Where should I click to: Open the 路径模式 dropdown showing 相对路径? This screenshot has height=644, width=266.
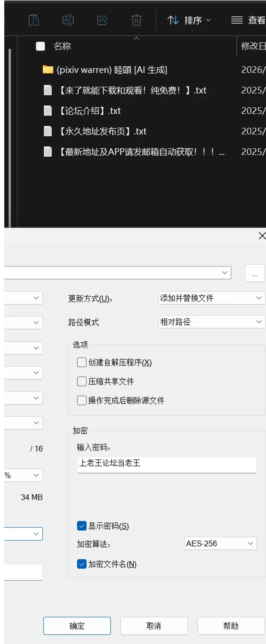[212, 322]
